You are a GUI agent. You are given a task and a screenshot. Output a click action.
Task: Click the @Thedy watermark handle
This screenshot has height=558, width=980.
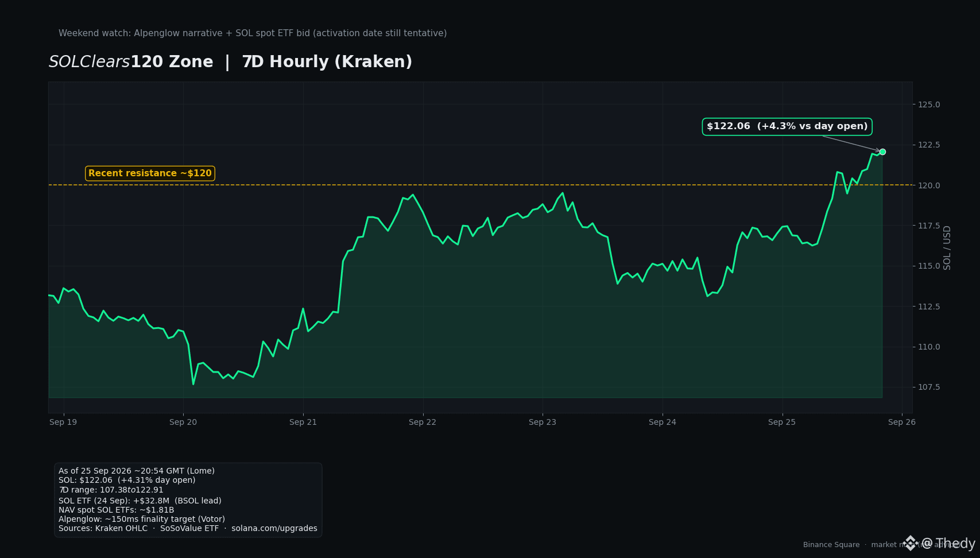948,544
